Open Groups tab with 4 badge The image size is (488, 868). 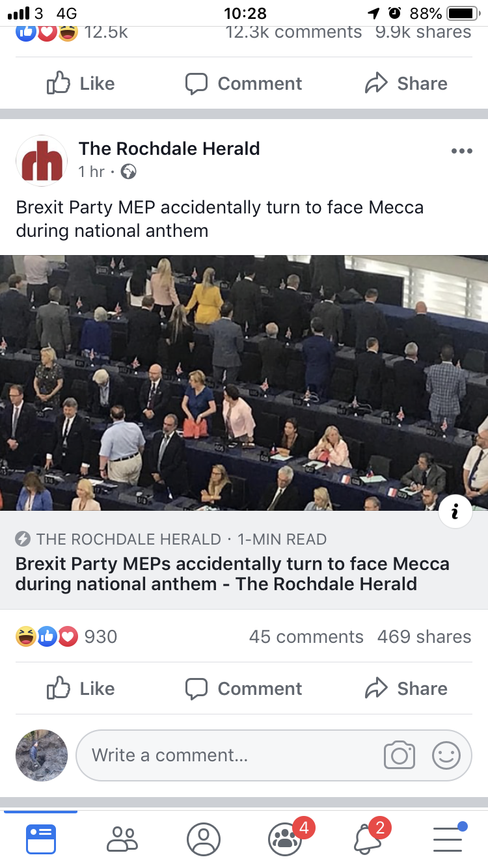click(285, 839)
